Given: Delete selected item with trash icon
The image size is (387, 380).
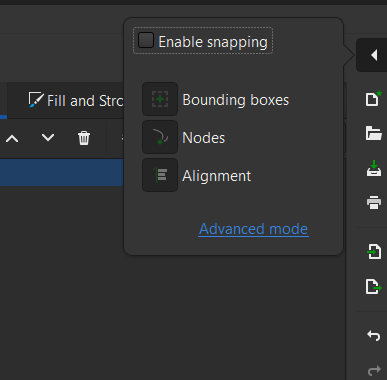Looking at the screenshot, I should click(x=84, y=138).
